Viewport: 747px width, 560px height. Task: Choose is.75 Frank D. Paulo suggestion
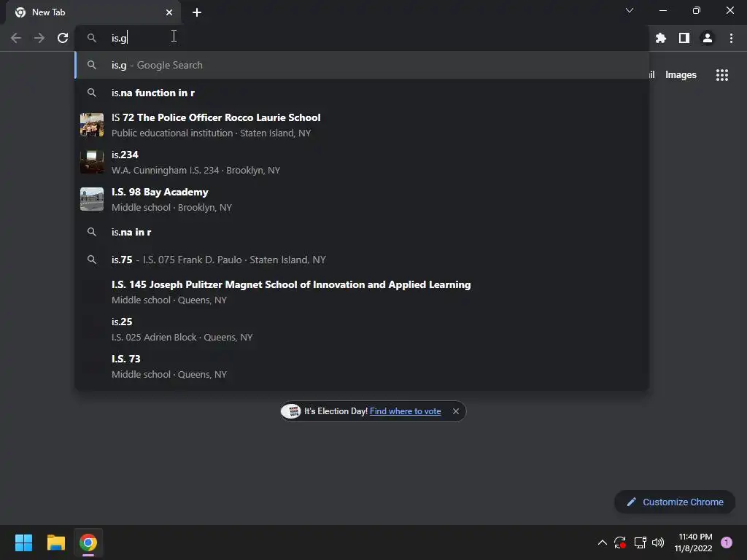pyautogui.click(x=362, y=260)
